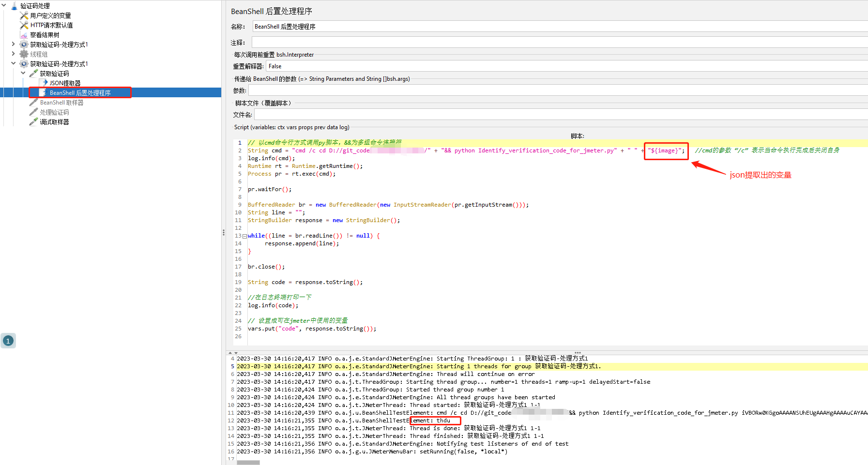Click the BeanShell 后置处理程序 tree icon

pyautogui.click(x=44, y=93)
